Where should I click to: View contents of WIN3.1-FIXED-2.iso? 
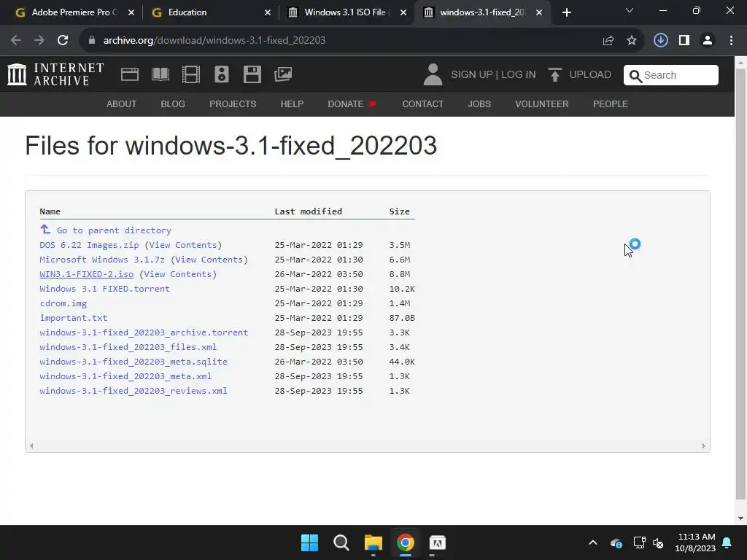tap(178, 274)
